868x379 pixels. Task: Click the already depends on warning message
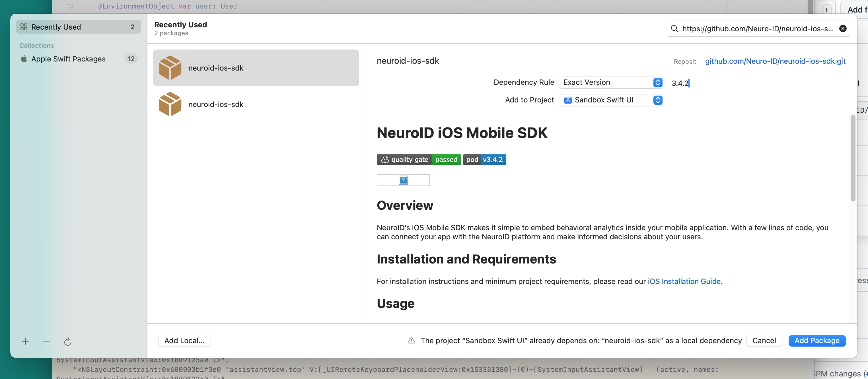pos(581,341)
